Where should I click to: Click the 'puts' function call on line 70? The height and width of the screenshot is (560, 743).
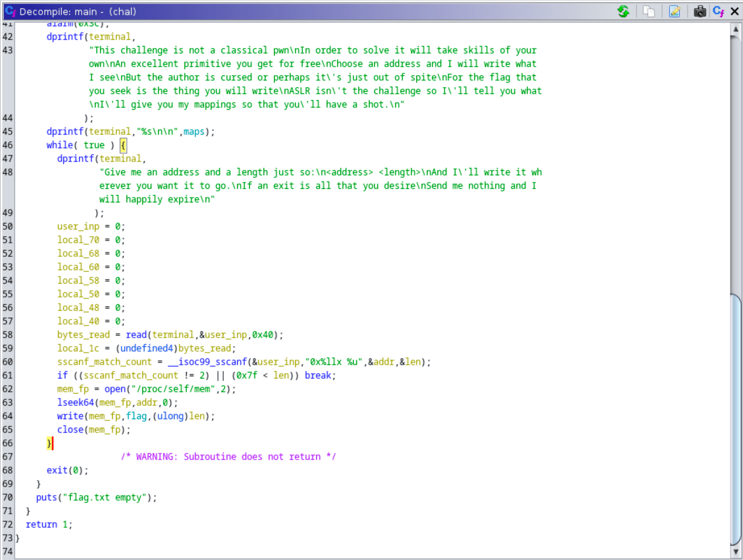click(47, 498)
